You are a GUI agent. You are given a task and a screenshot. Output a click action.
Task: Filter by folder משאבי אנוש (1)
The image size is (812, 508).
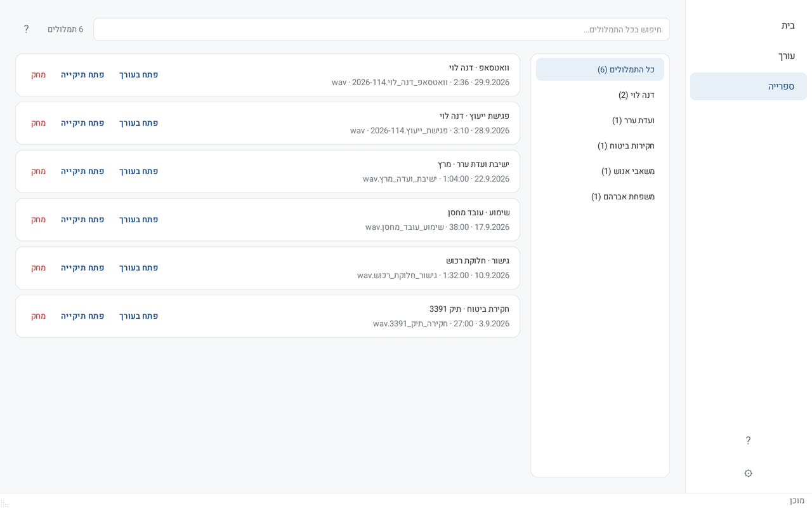coord(600,171)
